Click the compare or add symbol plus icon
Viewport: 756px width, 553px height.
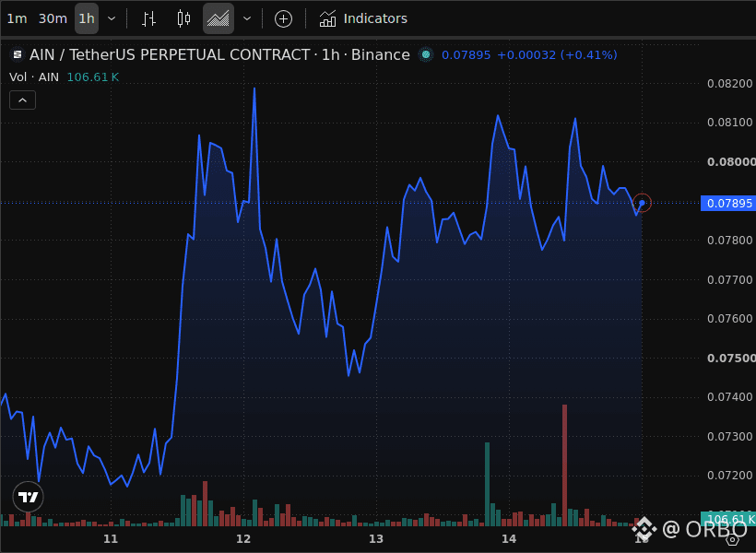coord(284,18)
